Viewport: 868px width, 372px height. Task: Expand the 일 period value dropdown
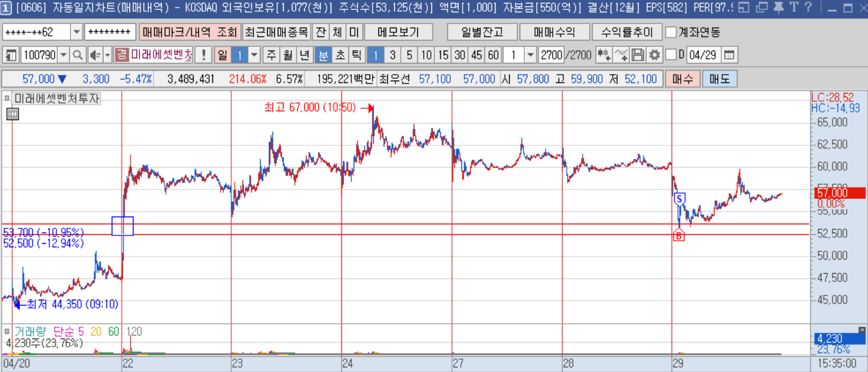(x=254, y=55)
